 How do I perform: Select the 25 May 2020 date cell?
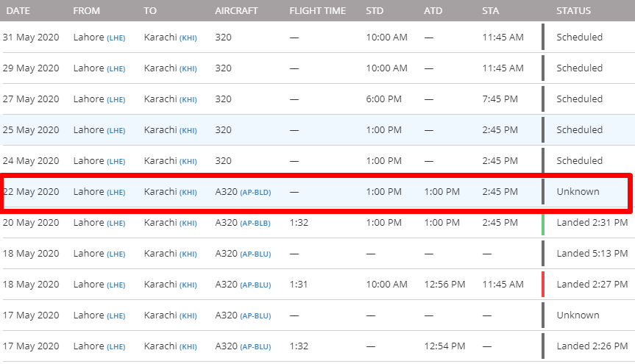(x=31, y=130)
